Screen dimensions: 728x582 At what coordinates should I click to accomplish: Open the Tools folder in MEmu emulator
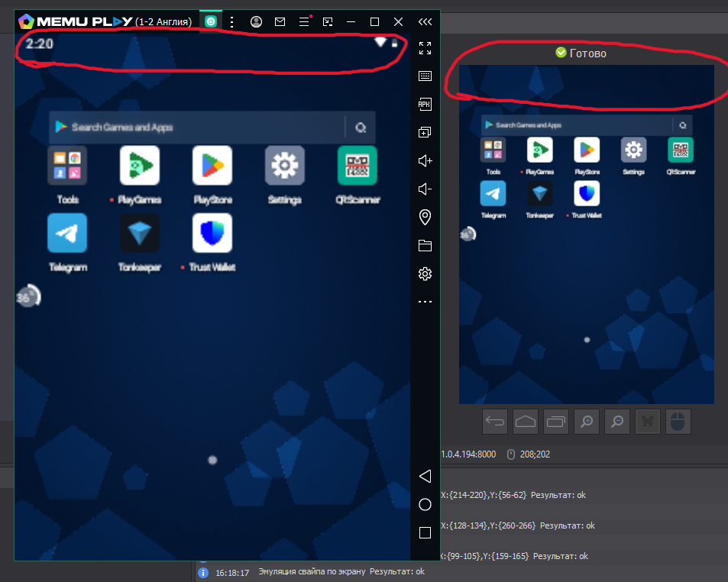pyautogui.click(x=67, y=166)
